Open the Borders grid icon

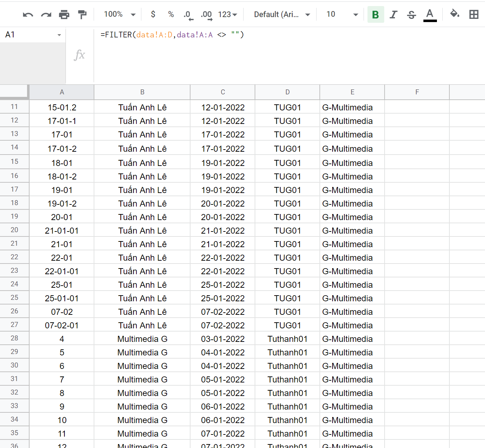pyautogui.click(x=474, y=15)
